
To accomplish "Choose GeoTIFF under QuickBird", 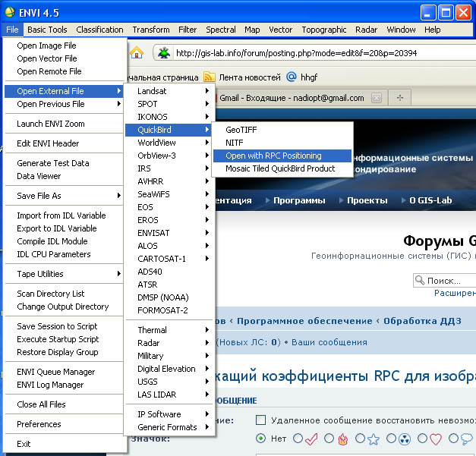I will pos(282,130).
